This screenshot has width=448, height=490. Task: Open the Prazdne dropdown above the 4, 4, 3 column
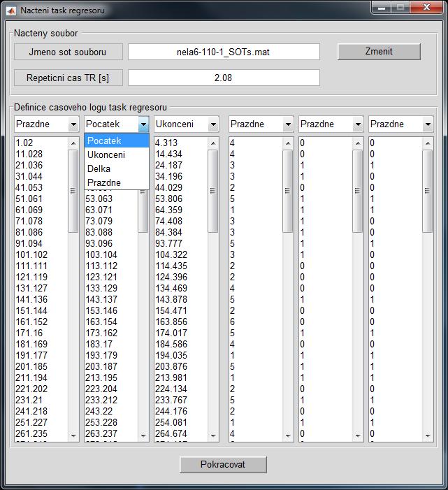tap(261, 124)
